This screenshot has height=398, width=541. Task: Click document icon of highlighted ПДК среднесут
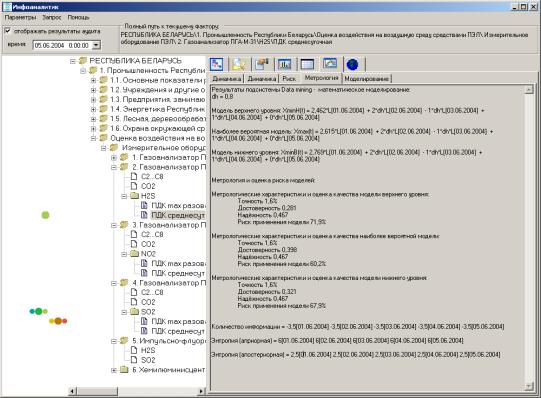pyautogui.click(x=144, y=215)
